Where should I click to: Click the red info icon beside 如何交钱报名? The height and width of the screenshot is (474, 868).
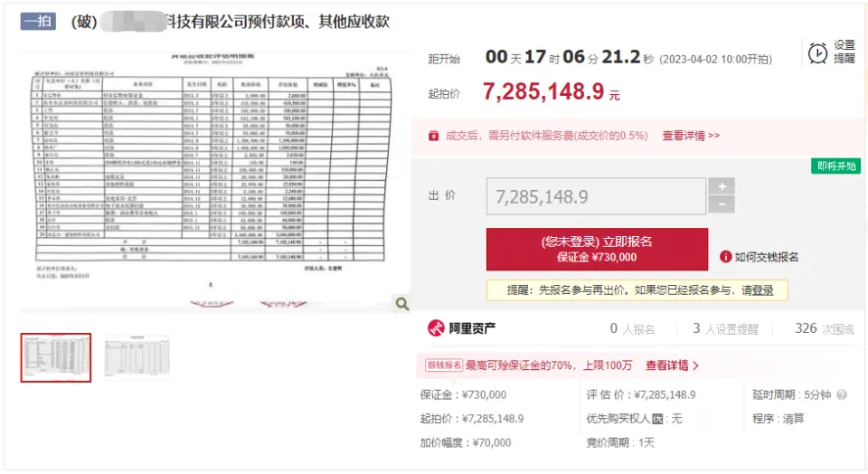[725, 257]
